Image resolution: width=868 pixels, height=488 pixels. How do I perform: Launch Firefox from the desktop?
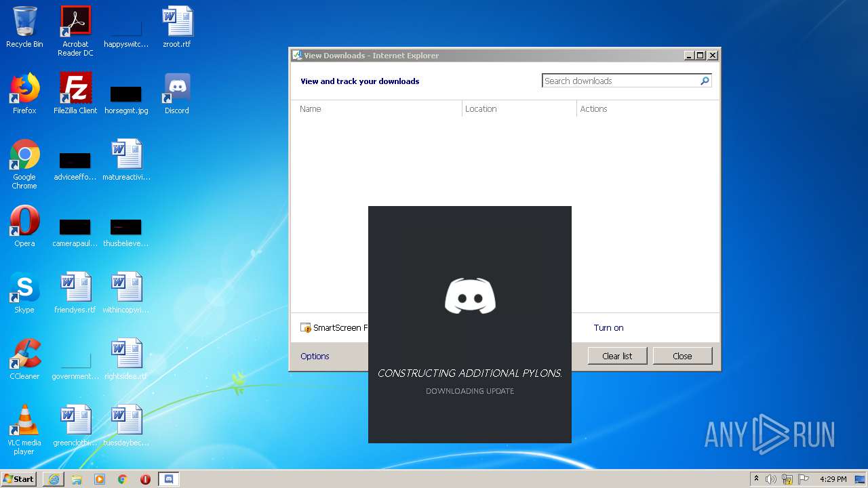24,94
